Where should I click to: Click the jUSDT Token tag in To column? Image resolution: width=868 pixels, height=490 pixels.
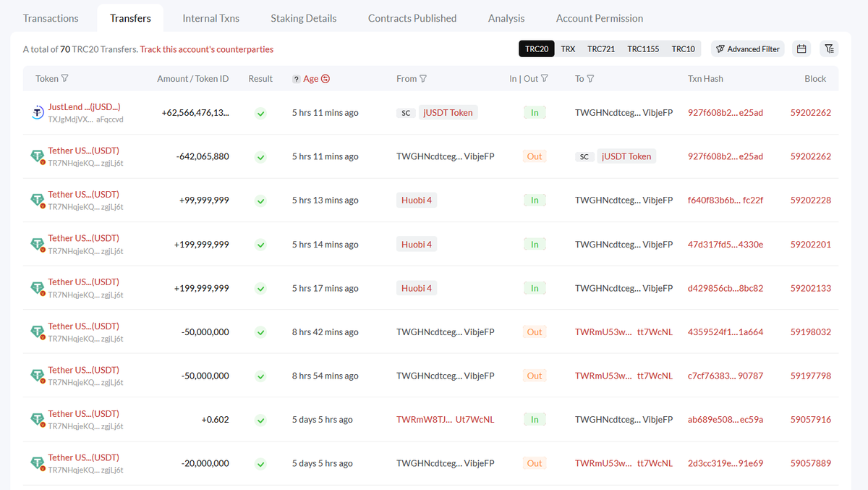pos(626,156)
